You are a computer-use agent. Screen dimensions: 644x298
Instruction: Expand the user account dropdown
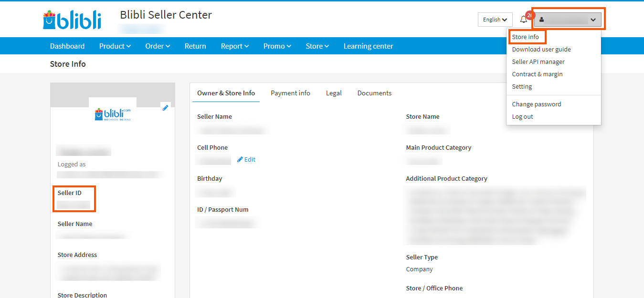[x=568, y=20]
